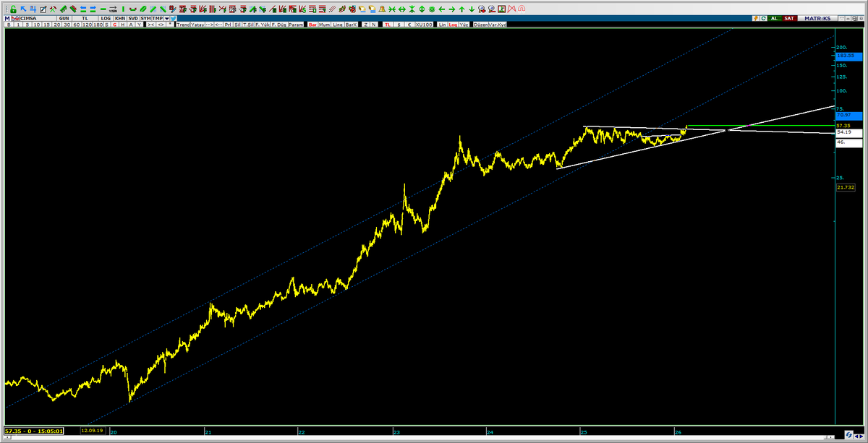
Task: Click the small down-arrow after TMP
Action: point(167,17)
